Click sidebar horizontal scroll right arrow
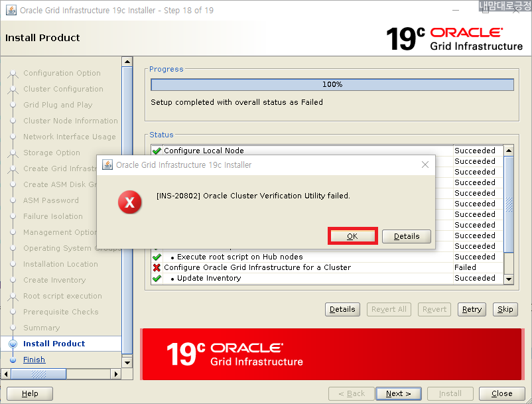Image resolution: width=532 pixels, height=404 pixels. tap(115, 374)
